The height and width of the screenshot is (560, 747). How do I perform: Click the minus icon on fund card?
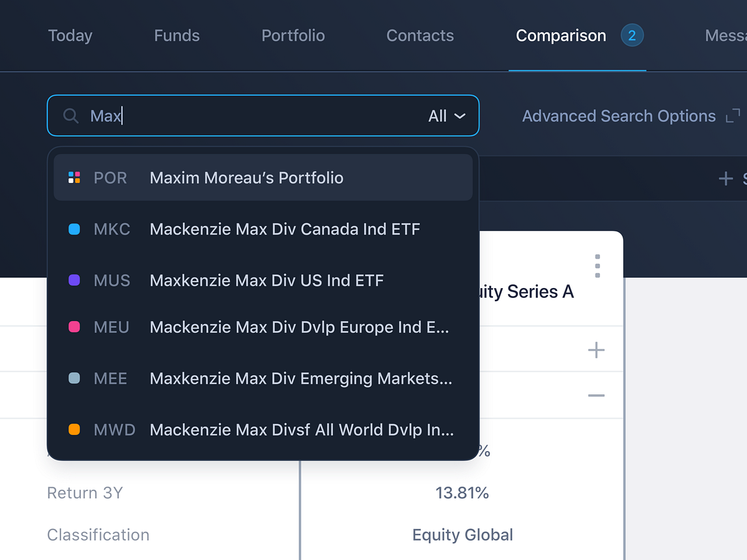pos(596,396)
